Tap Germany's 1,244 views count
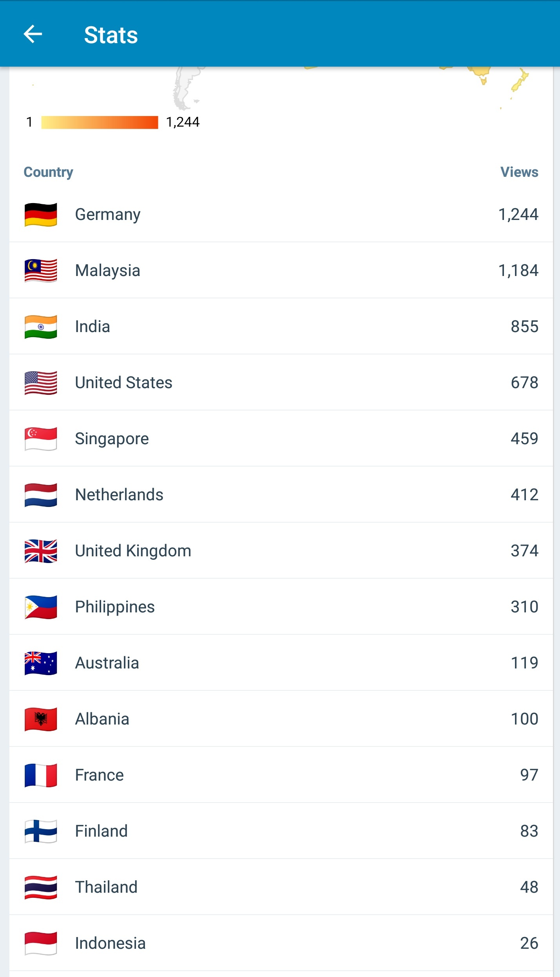The width and height of the screenshot is (560, 977). [x=518, y=215]
